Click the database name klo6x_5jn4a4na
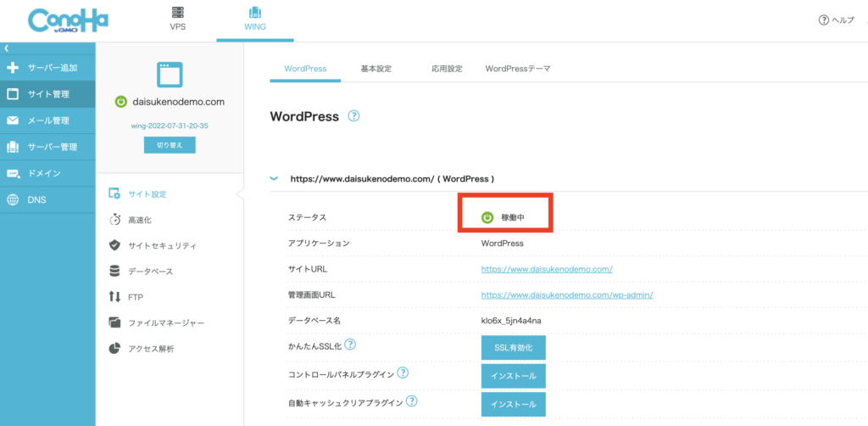 511,321
